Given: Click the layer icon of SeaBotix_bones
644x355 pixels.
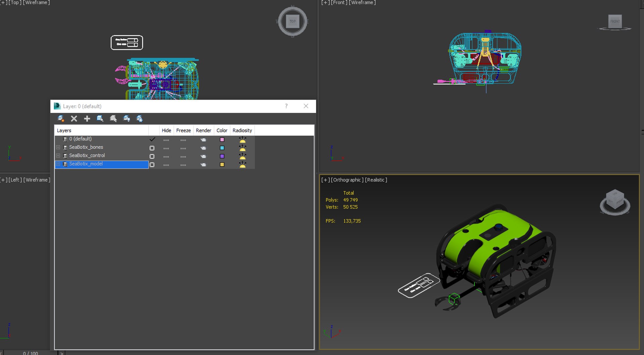Looking at the screenshot, I should click(65, 147).
